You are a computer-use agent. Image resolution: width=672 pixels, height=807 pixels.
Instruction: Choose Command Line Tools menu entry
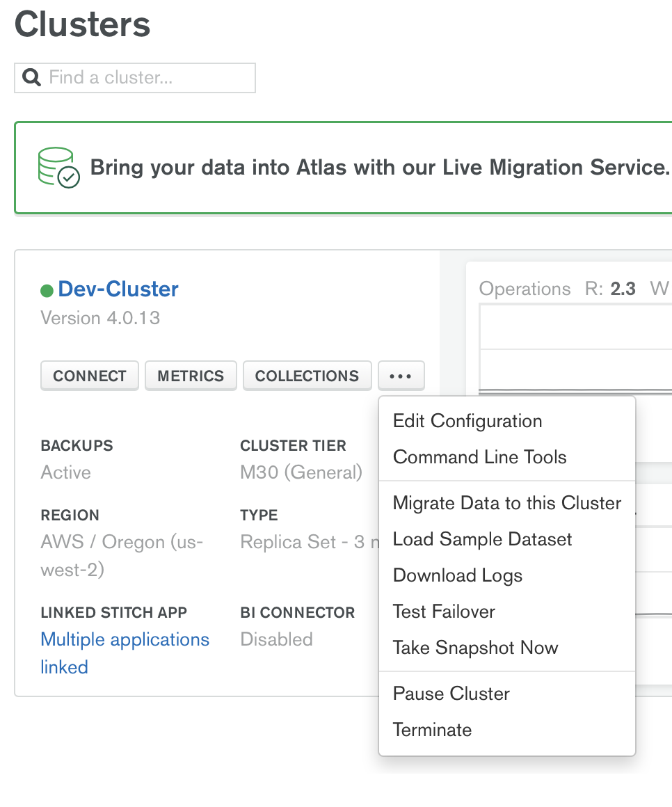479,457
